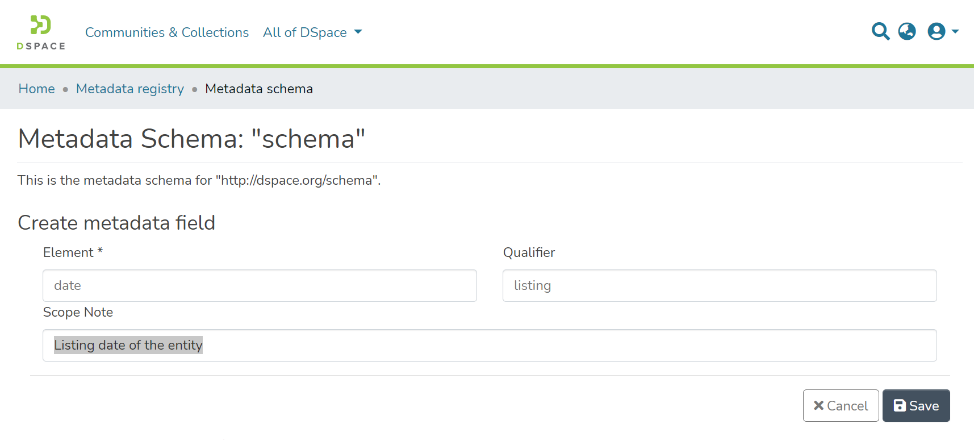This screenshot has width=974, height=440.
Task: Open the search magnifier icon
Action: click(880, 31)
